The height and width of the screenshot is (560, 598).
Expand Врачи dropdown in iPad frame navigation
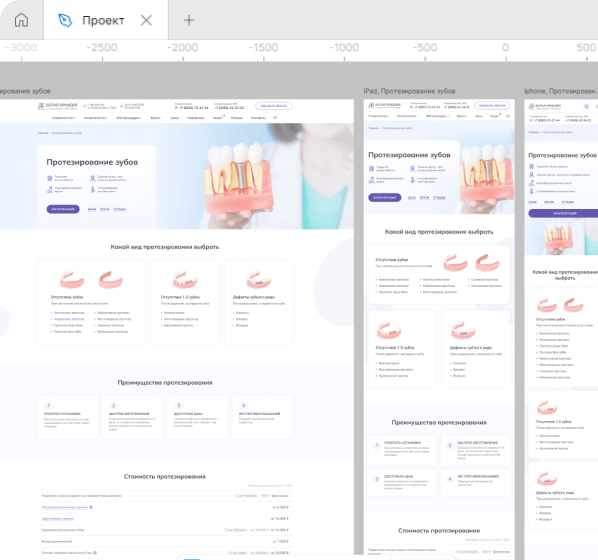coord(461,116)
